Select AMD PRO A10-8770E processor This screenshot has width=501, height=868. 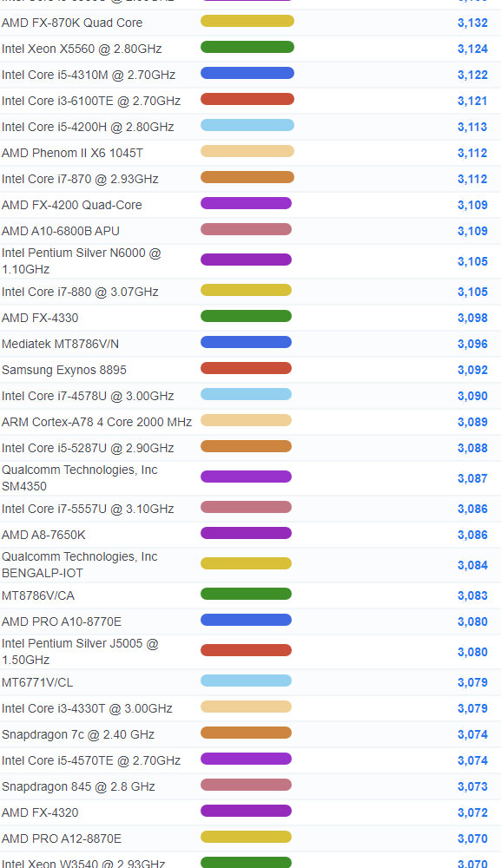point(62,621)
